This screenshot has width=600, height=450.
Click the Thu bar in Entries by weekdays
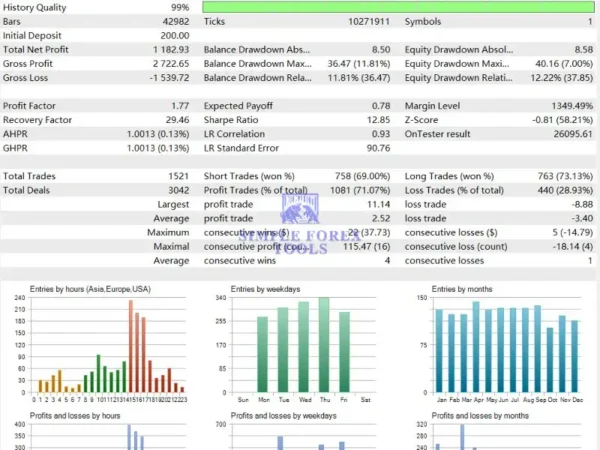click(x=324, y=345)
